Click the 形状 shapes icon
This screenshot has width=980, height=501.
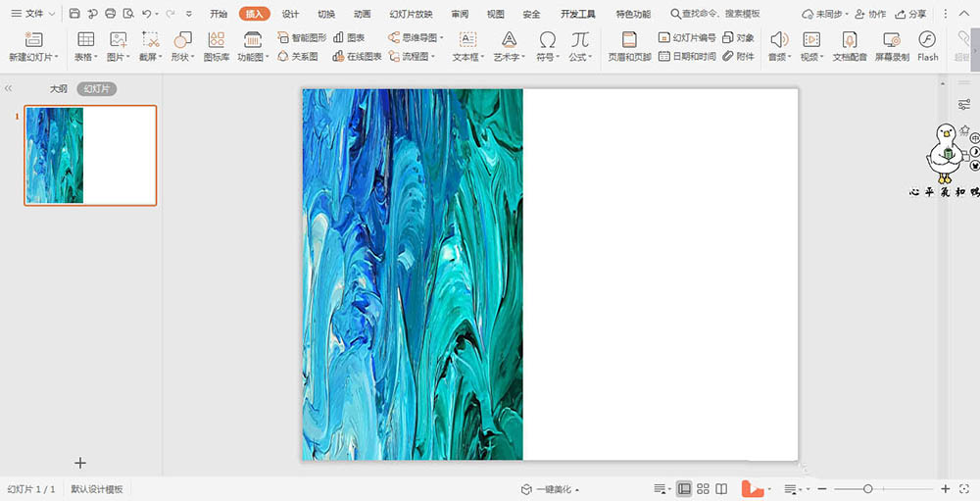182,40
